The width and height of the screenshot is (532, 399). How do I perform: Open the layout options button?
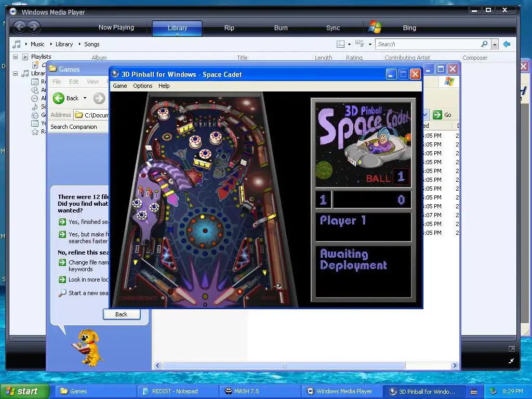[340, 44]
